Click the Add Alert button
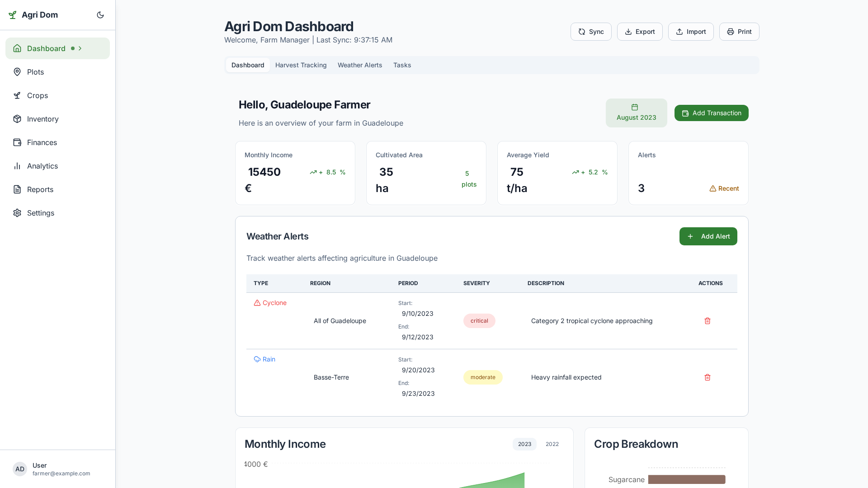The height and width of the screenshot is (488, 868). coord(708,236)
